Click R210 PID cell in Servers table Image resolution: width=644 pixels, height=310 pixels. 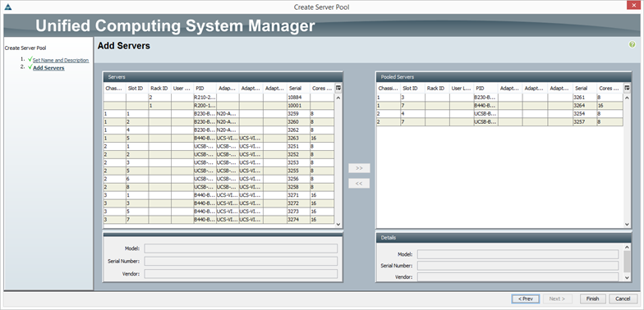click(x=205, y=98)
